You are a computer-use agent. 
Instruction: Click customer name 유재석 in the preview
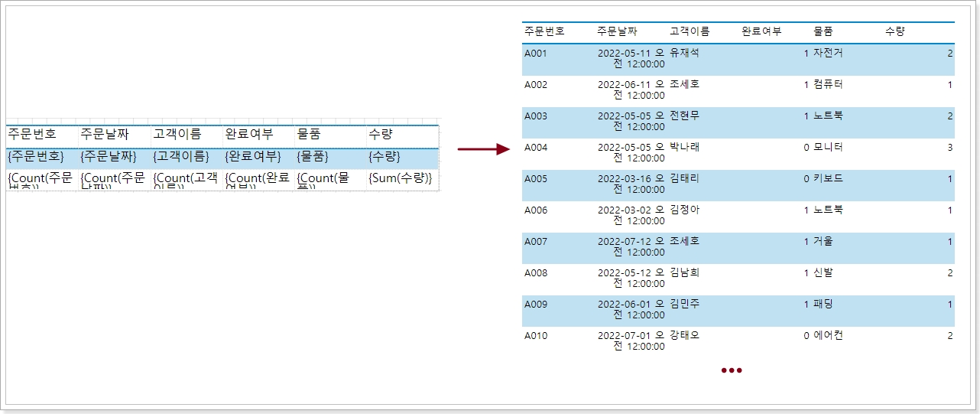click(x=684, y=53)
